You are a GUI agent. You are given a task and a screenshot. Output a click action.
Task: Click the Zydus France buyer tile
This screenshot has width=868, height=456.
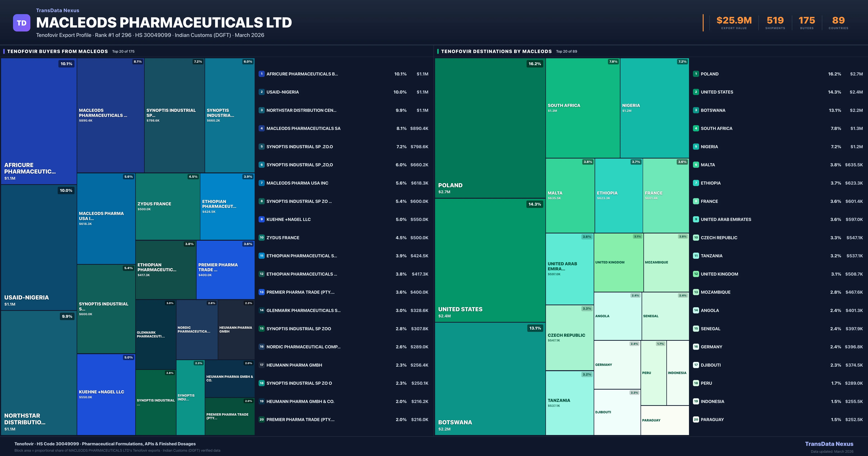tap(167, 206)
